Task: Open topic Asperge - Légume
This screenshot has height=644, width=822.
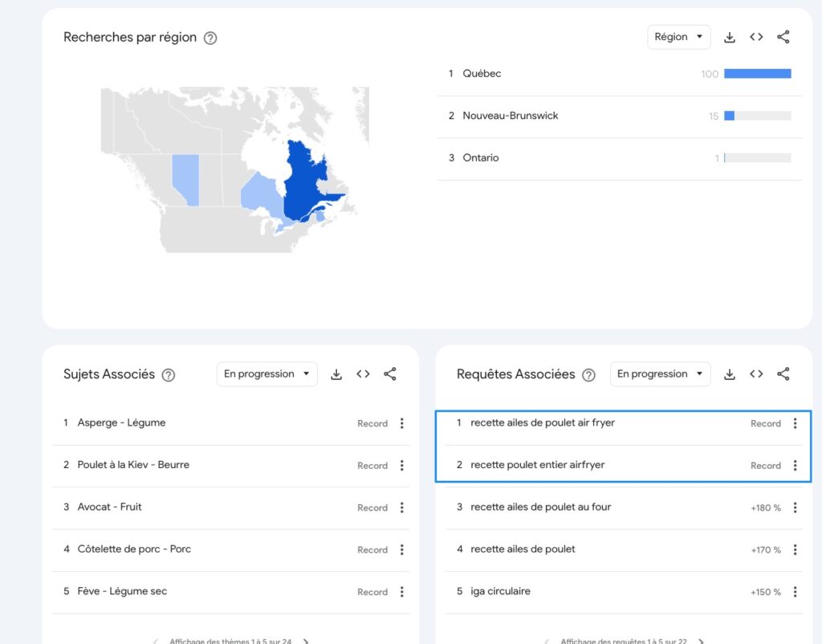Action: coord(121,422)
